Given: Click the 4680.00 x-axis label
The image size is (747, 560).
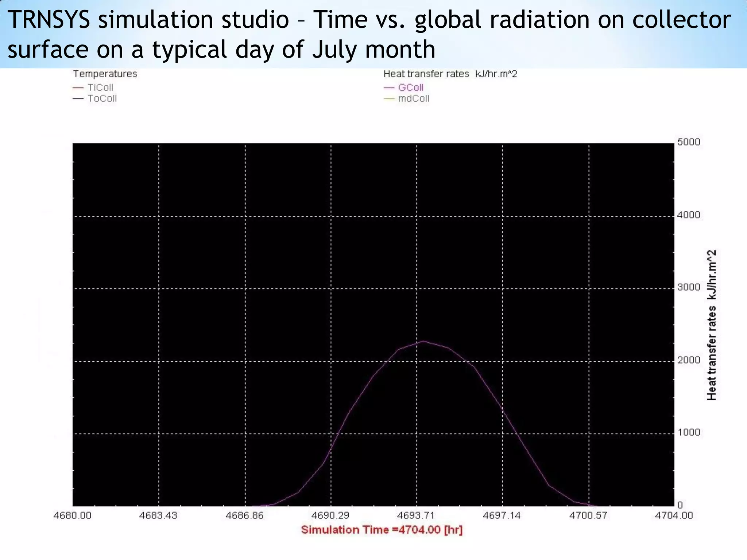Looking at the screenshot, I should click(x=72, y=516).
